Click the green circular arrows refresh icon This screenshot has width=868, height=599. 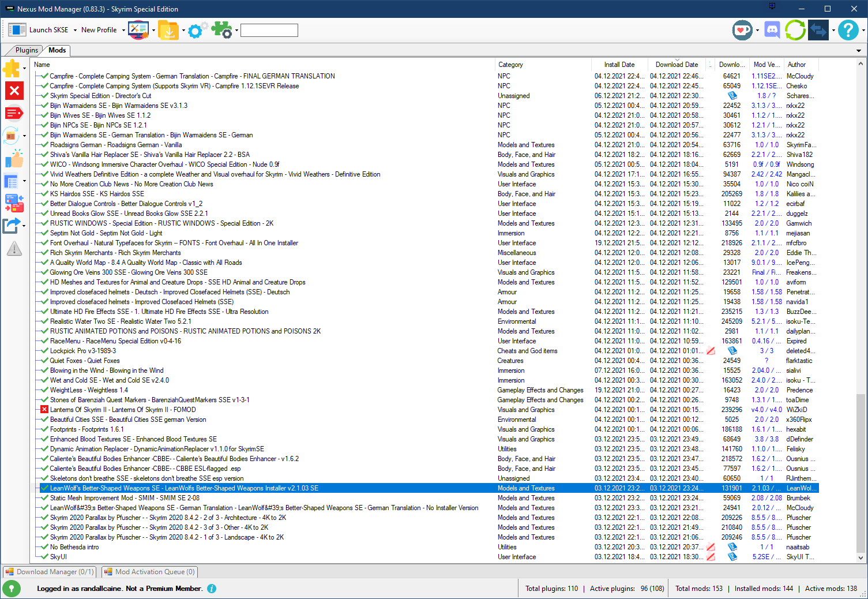[795, 30]
